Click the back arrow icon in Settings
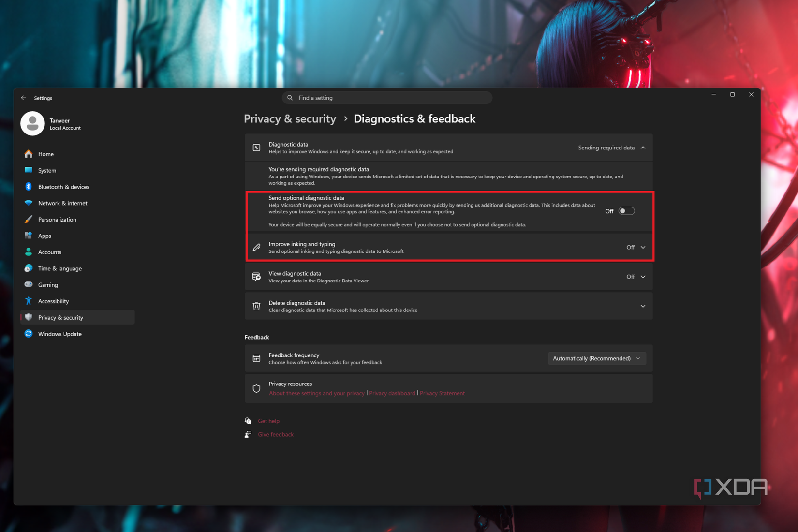The height and width of the screenshot is (532, 798). click(x=23, y=98)
